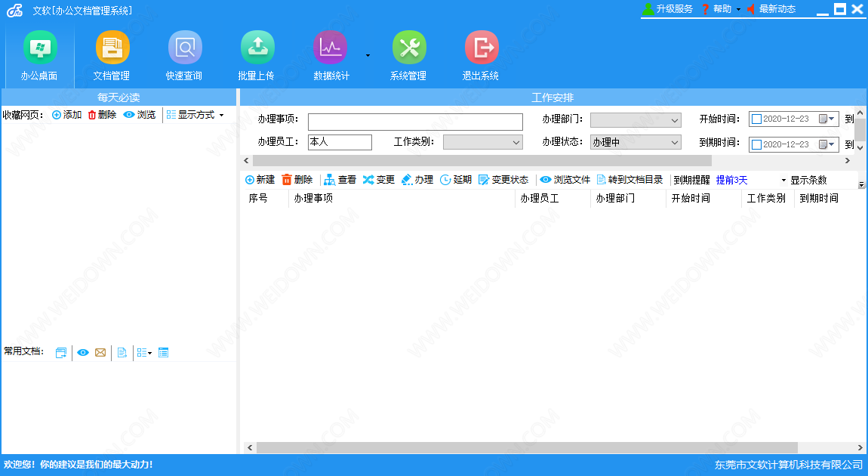
Task: Click the bottom horizontal scrollbar of task list
Action: (x=527, y=448)
